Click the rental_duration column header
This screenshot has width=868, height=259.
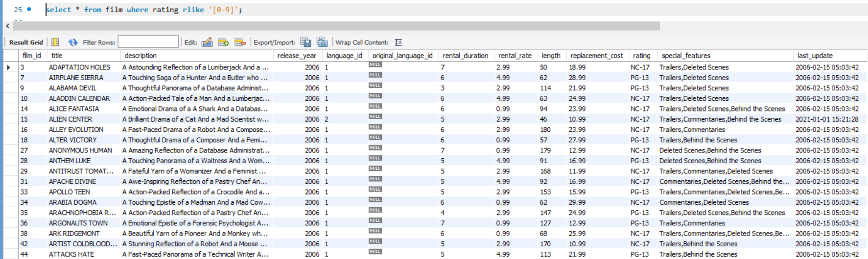pyautogui.click(x=466, y=56)
